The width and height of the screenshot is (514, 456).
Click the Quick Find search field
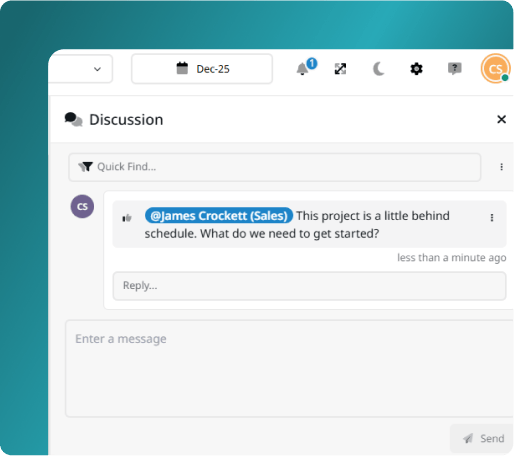click(275, 167)
